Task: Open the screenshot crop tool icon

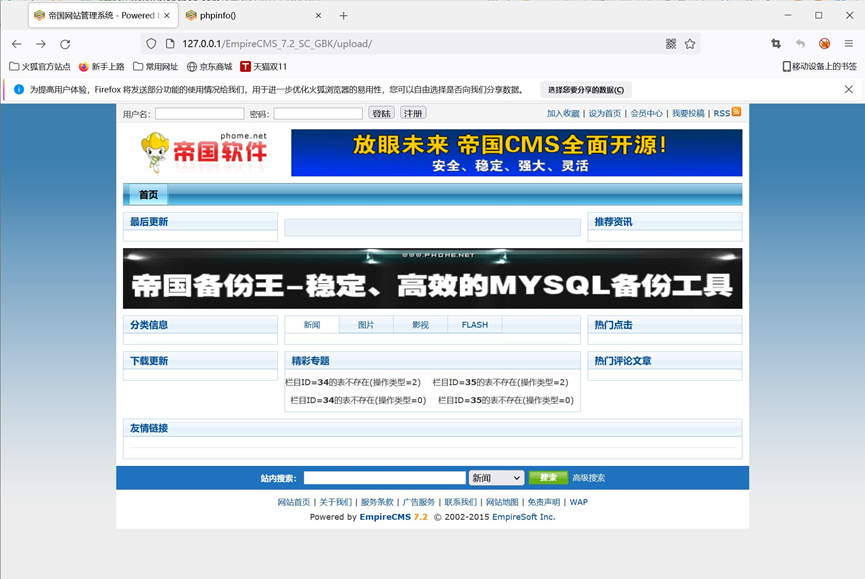Action: pyautogui.click(x=776, y=44)
